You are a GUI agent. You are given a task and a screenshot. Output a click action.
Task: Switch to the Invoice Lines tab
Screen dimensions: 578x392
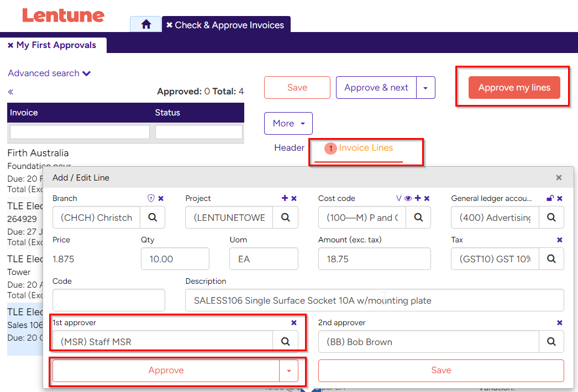366,148
